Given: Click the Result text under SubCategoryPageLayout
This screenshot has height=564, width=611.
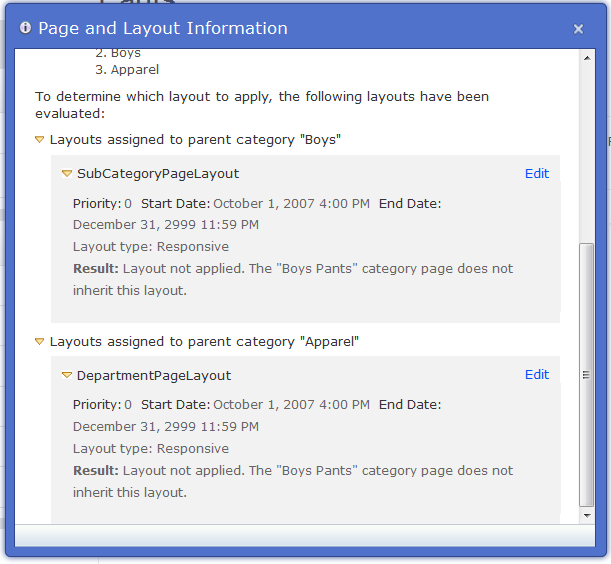Looking at the screenshot, I should (293, 279).
